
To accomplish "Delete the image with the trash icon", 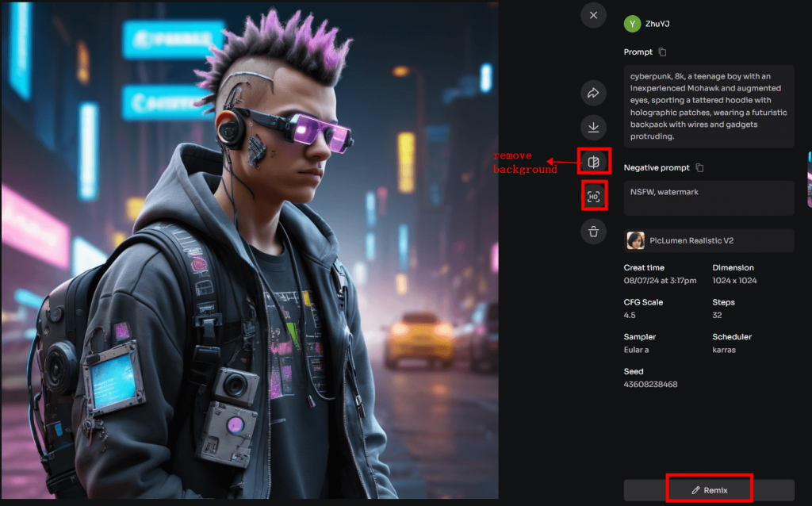I will click(x=593, y=232).
